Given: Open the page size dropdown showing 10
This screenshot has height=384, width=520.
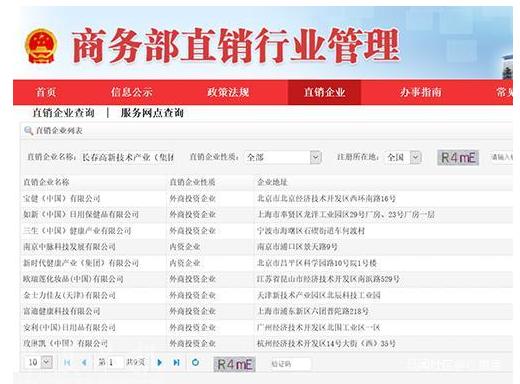Looking at the screenshot, I should click(x=38, y=362).
